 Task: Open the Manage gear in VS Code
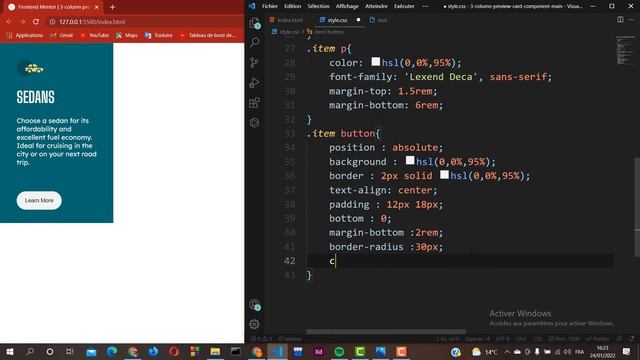(254, 324)
